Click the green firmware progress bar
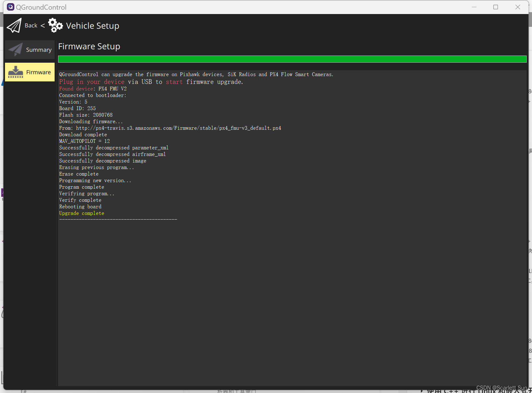 292,59
